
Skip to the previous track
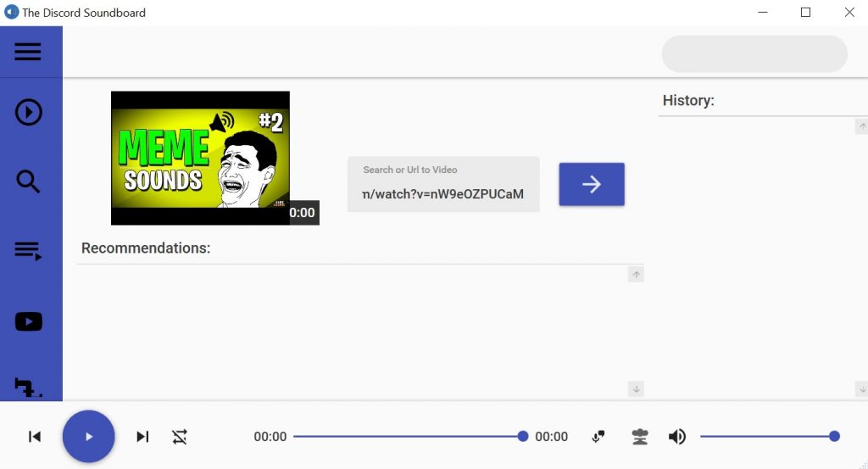coord(34,437)
